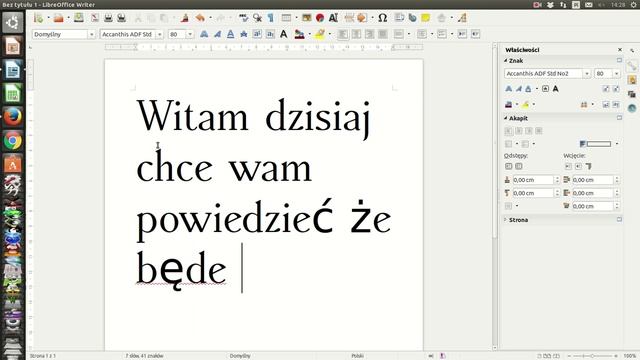
Task: Open sidebar settings menu icon
Action: click(632, 51)
